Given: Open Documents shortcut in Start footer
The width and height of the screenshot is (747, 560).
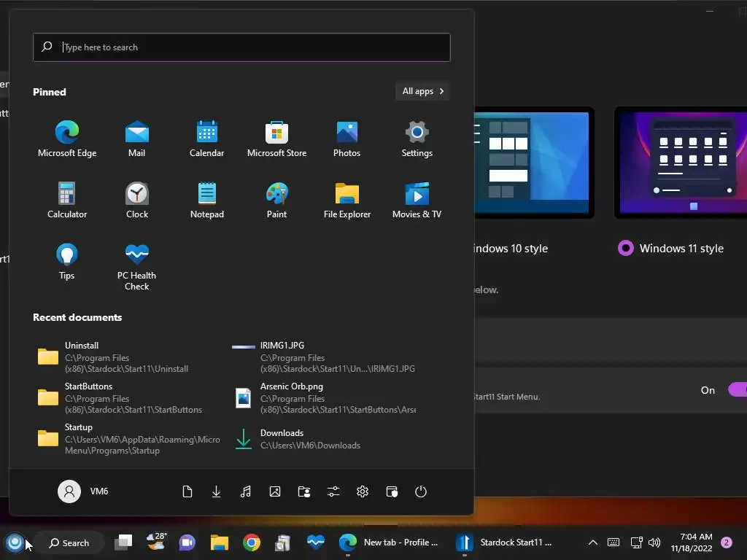Looking at the screenshot, I should 187,491.
